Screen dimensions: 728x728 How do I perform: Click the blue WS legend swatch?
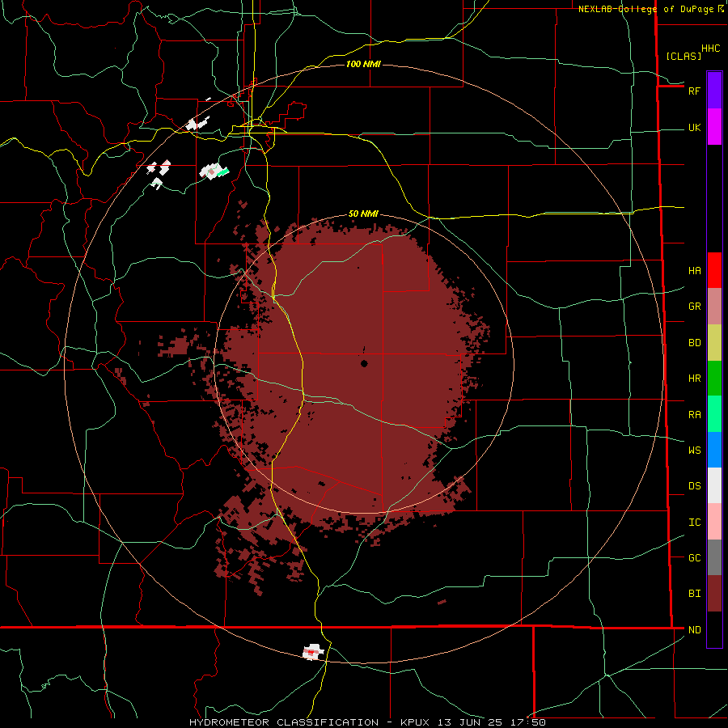[x=714, y=450]
